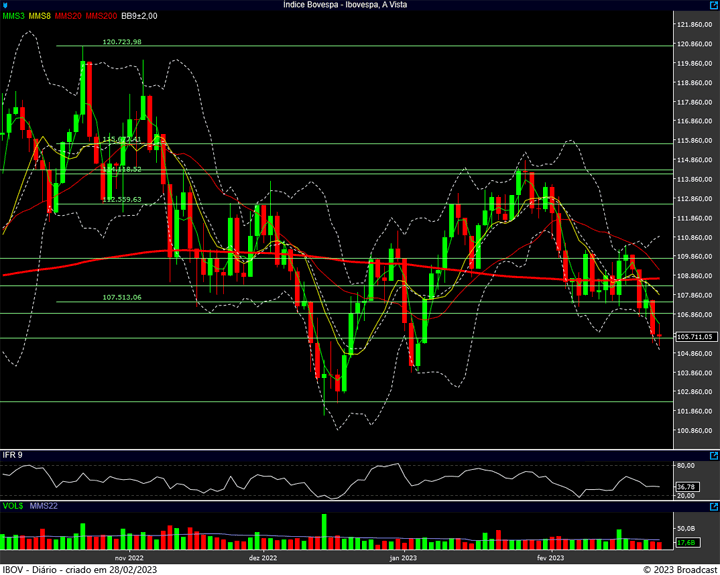Click the VOL$ indicator label
This screenshot has height=575, width=720.
[13, 506]
